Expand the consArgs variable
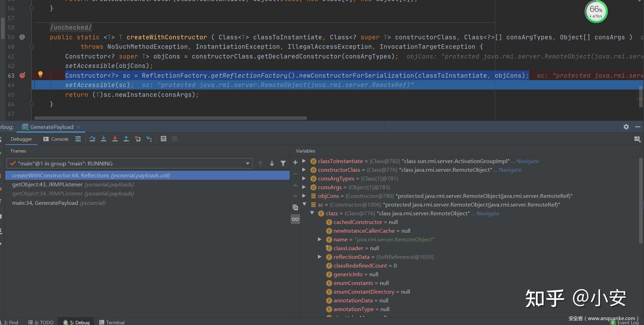The width and height of the screenshot is (644, 325). [x=304, y=187]
